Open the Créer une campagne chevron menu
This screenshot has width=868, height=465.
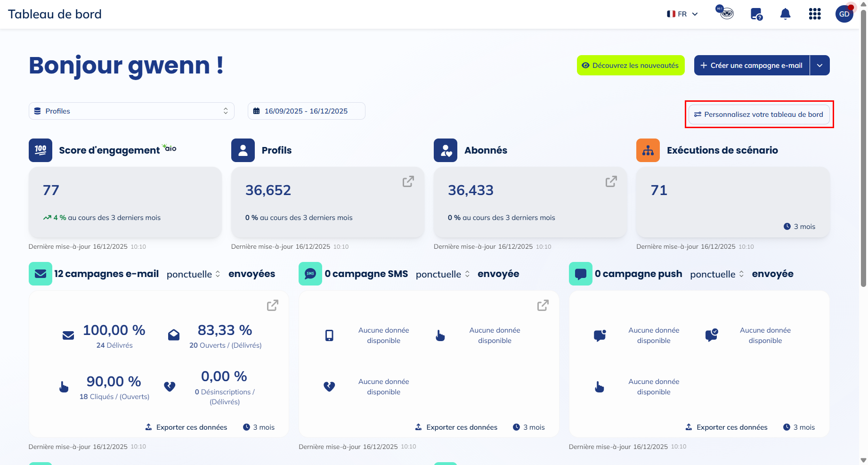[x=819, y=65]
